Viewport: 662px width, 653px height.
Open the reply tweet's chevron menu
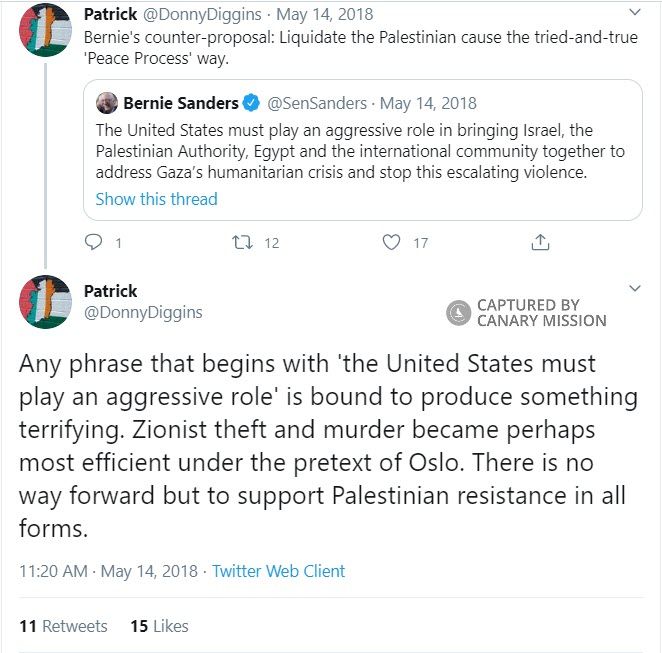pos(634,289)
